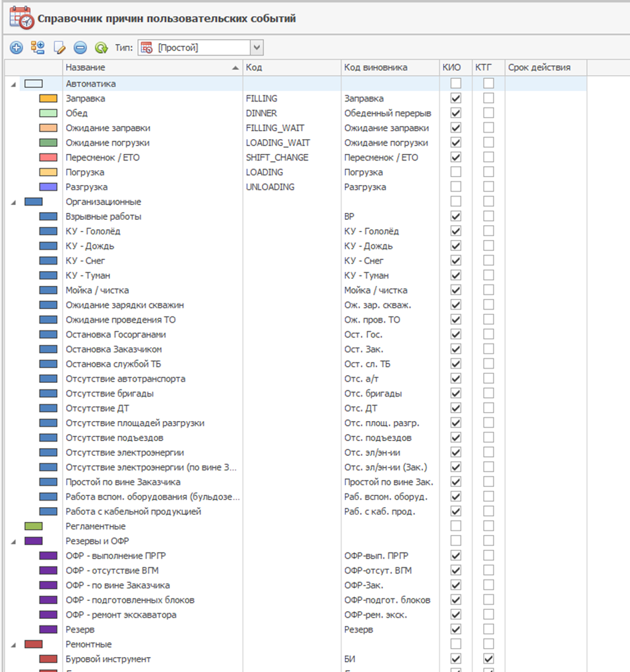Click the sort arrow in the Название header
The width and height of the screenshot is (630, 672).
[x=234, y=68]
